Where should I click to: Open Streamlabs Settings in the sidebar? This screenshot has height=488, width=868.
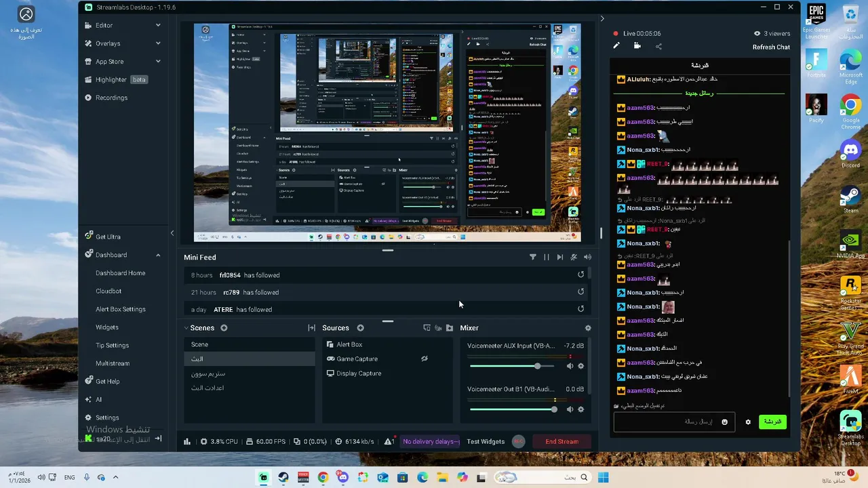pos(102,418)
